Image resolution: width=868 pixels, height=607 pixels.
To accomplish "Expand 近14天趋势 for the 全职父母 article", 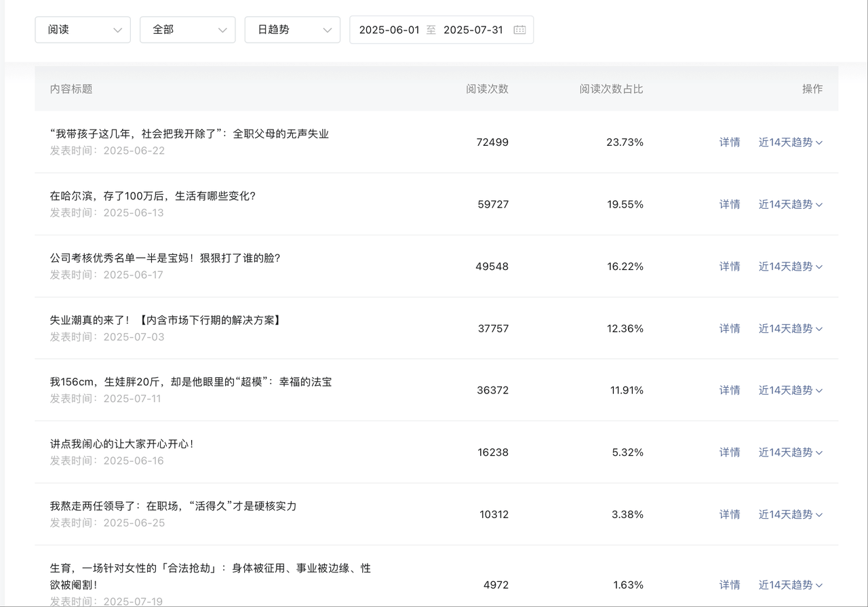I will tap(790, 142).
